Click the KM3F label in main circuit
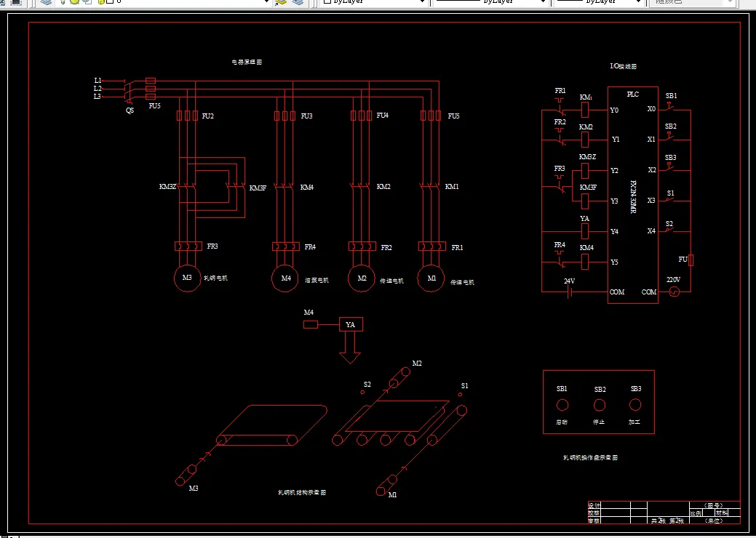The image size is (756, 538). pyautogui.click(x=258, y=188)
